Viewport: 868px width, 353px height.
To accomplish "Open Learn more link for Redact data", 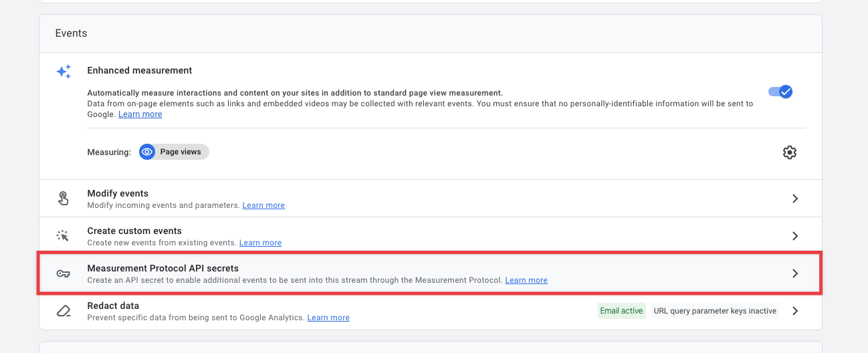I will point(328,318).
